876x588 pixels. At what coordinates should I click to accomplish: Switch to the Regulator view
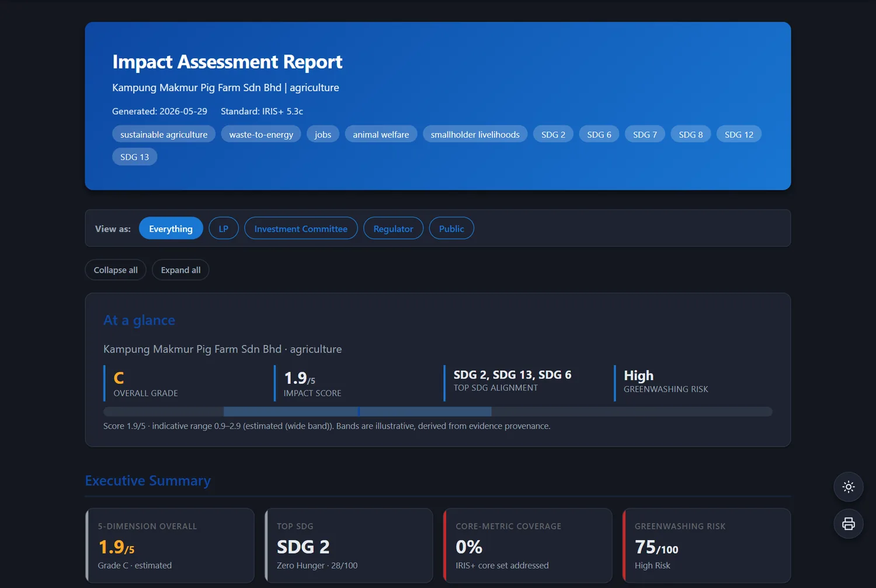coord(393,228)
